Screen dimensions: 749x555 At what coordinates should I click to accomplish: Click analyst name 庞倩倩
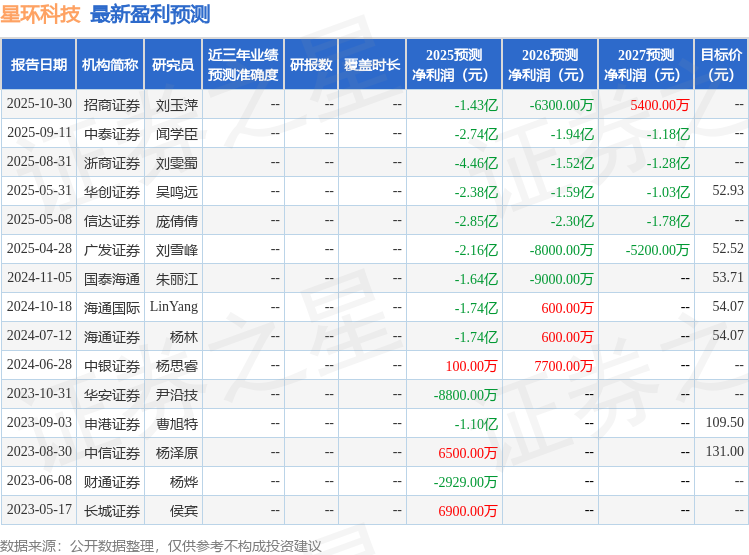(177, 221)
